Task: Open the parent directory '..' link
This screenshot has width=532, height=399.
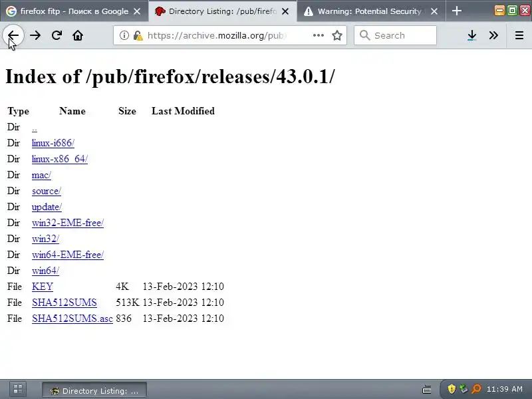Action: point(35,128)
